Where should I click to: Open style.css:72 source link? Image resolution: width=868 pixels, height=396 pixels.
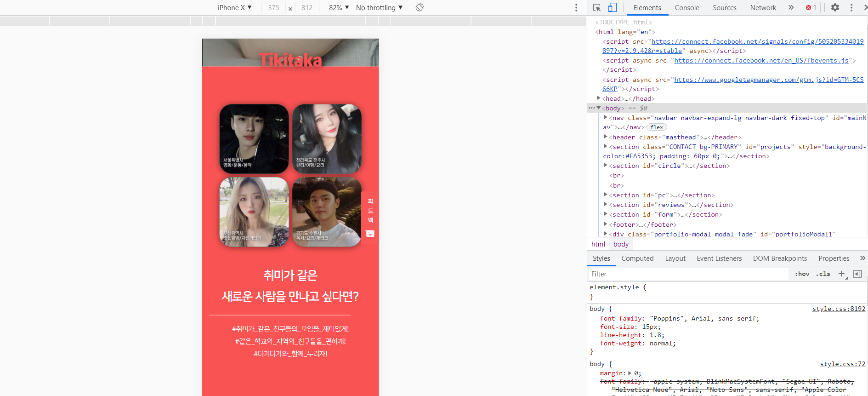click(842, 364)
